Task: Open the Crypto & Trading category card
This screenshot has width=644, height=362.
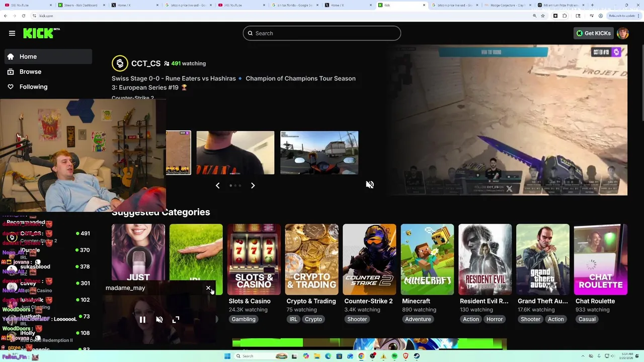Action: [311, 259]
